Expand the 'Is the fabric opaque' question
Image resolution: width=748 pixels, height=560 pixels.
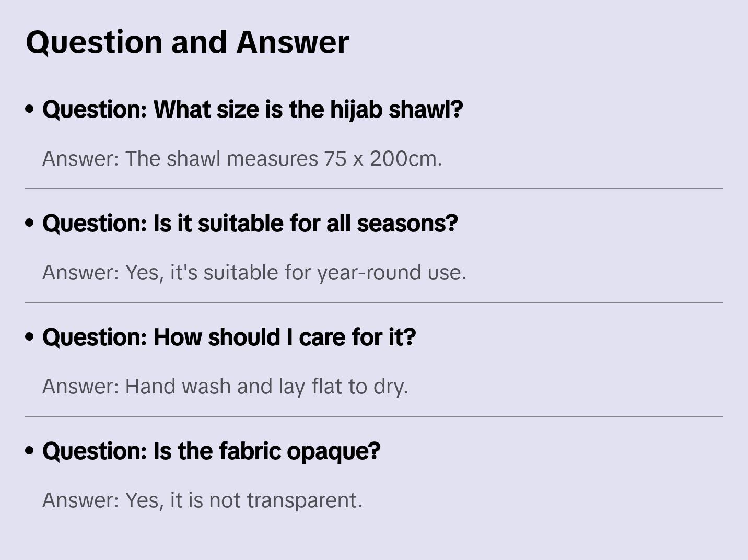211,451
